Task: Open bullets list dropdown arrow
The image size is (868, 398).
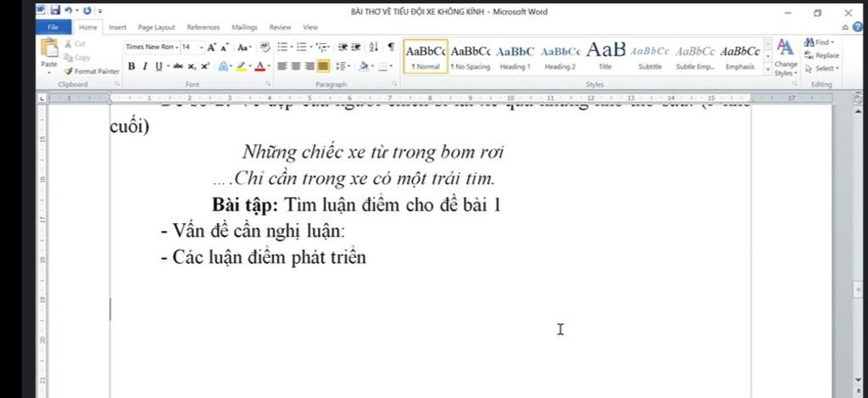Action: tap(291, 48)
